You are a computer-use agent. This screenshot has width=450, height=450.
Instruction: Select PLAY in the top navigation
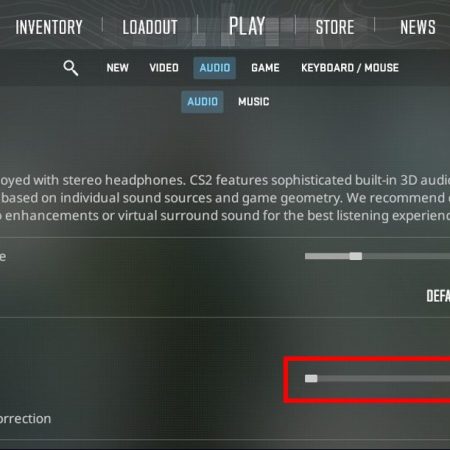(247, 26)
